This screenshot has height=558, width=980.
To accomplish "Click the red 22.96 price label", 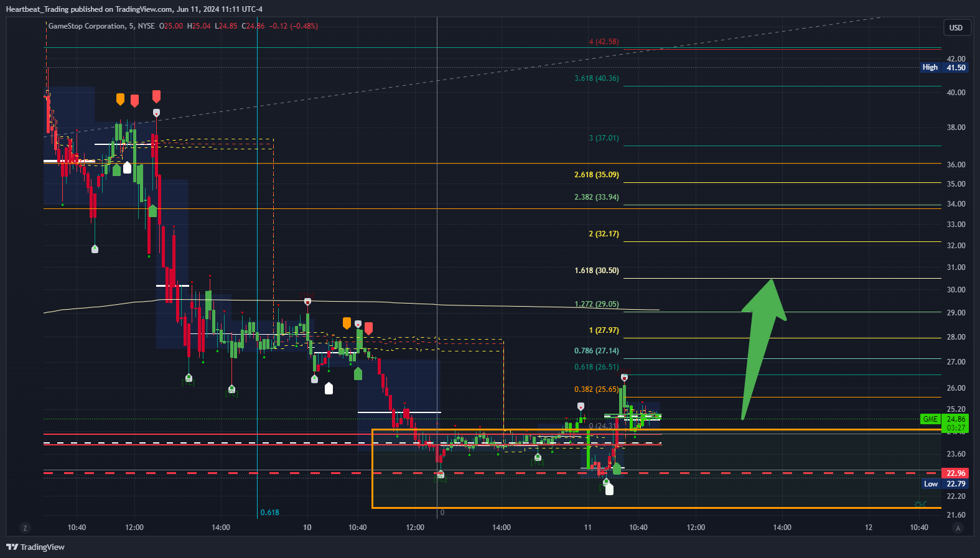I will click(x=956, y=473).
